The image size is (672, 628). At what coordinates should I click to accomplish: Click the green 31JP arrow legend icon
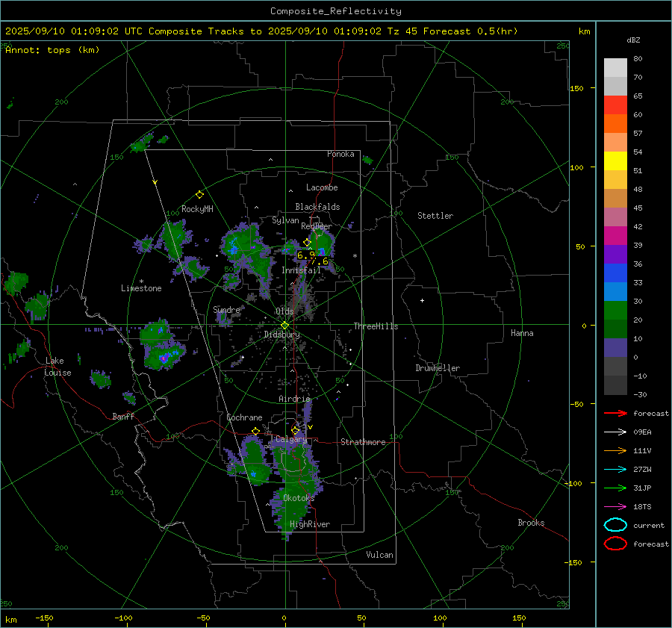point(615,488)
